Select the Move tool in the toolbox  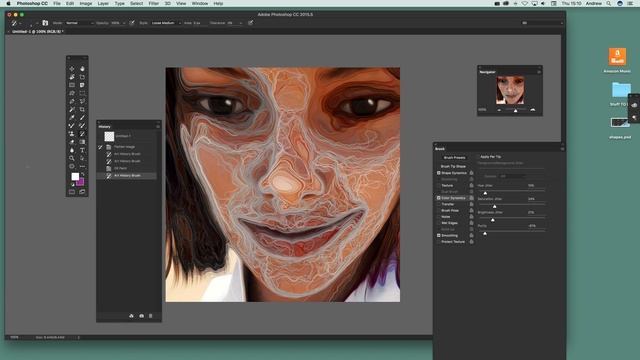(72, 69)
